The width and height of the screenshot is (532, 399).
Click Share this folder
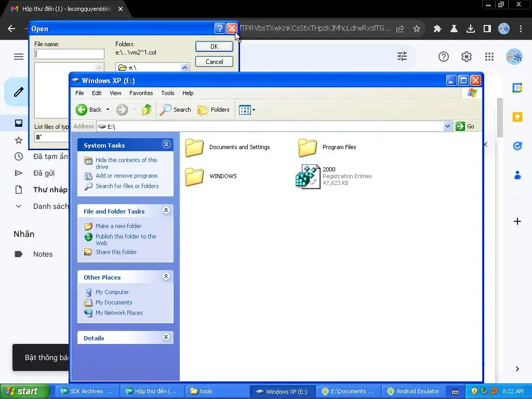click(116, 252)
